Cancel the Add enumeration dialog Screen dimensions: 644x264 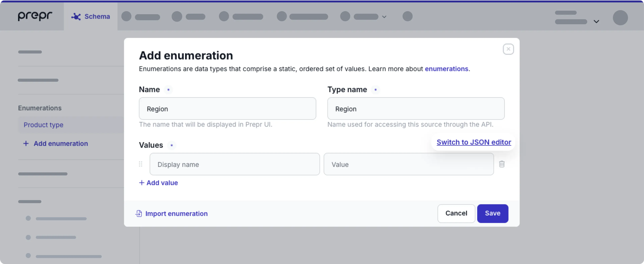[456, 213]
